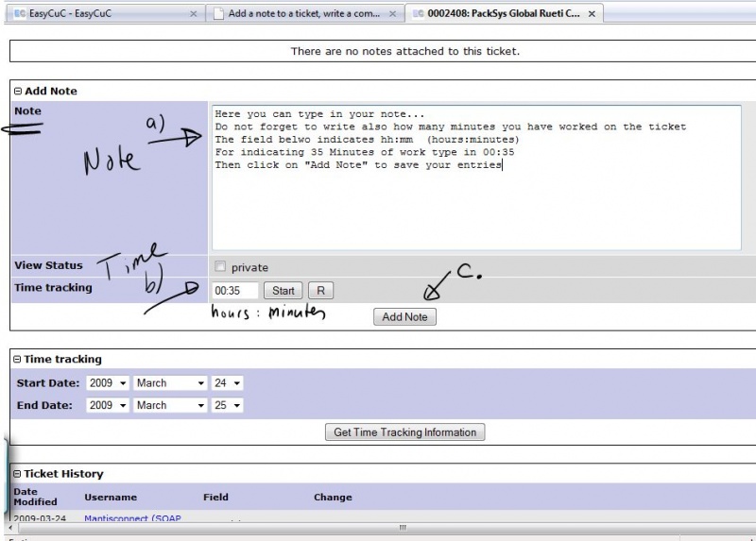Close the EasyCuC - EasyCuC tab
This screenshot has height=541, width=756.
tap(194, 14)
